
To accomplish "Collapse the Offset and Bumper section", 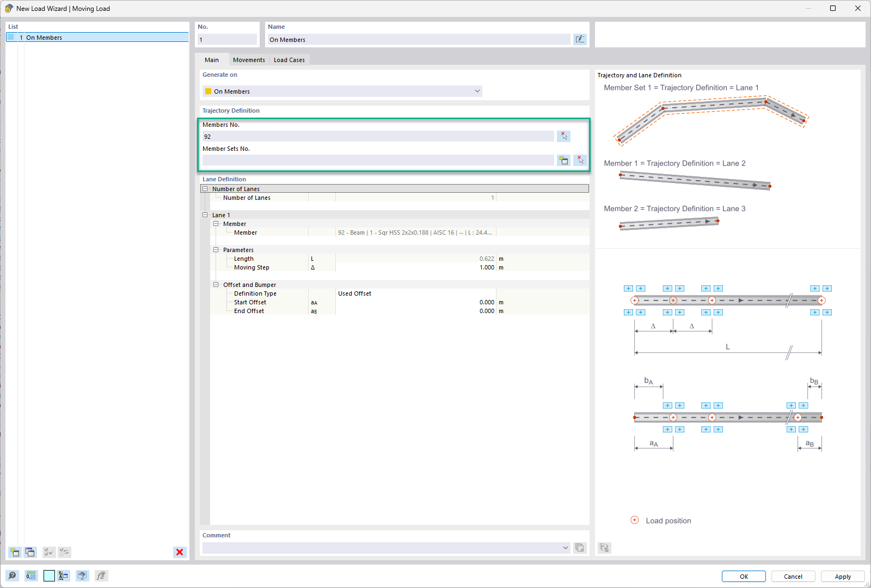I will pyautogui.click(x=217, y=284).
